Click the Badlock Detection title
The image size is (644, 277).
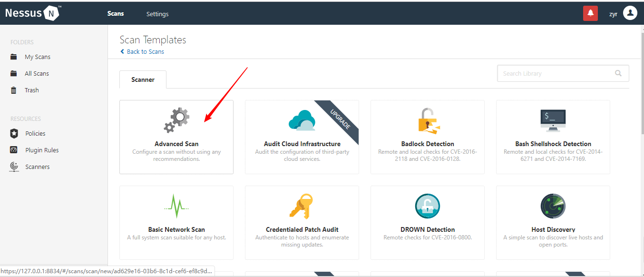pyautogui.click(x=428, y=144)
